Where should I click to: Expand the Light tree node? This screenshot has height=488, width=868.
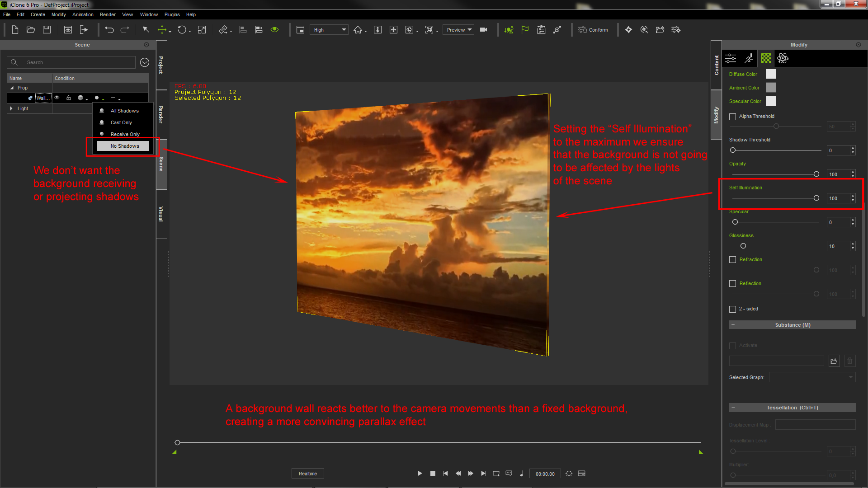(x=11, y=108)
